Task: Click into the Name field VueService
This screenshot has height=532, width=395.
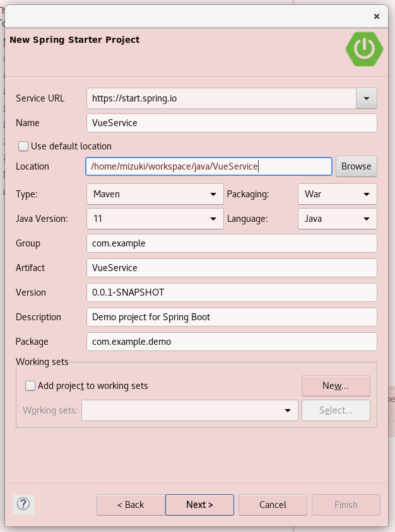Action: click(x=232, y=123)
